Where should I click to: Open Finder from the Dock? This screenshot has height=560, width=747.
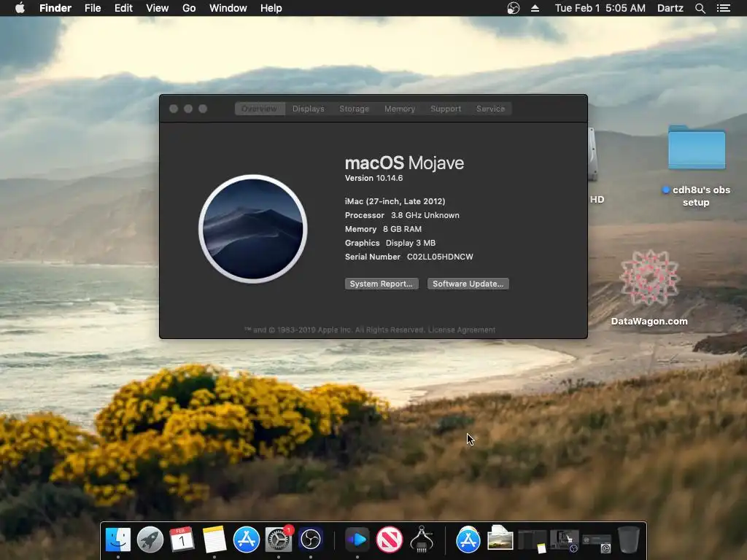click(x=118, y=540)
